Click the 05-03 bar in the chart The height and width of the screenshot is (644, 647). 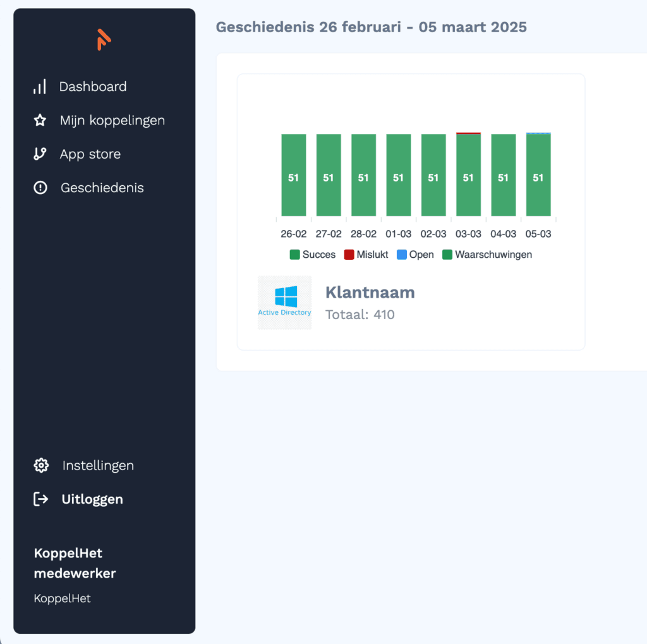click(538, 174)
